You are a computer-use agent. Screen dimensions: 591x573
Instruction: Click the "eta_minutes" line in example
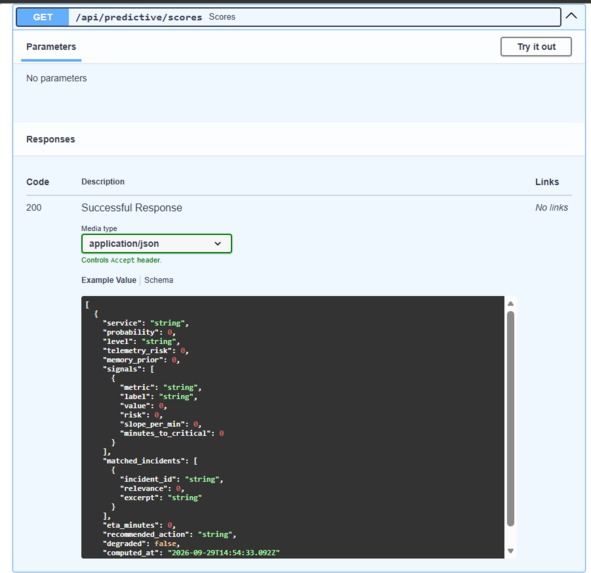pyautogui.click(x=139, y=525)
